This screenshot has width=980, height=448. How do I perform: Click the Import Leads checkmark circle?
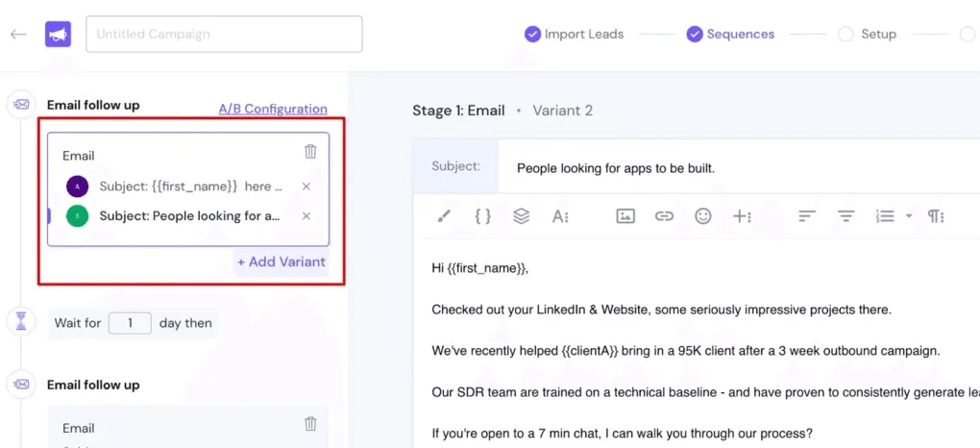tap(532, 34)
